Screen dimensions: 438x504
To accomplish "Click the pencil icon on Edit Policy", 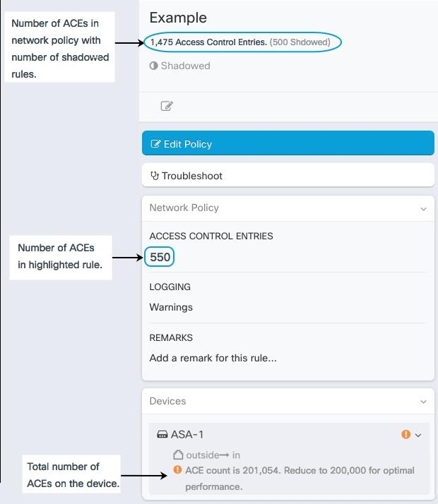I will (155, 144).
